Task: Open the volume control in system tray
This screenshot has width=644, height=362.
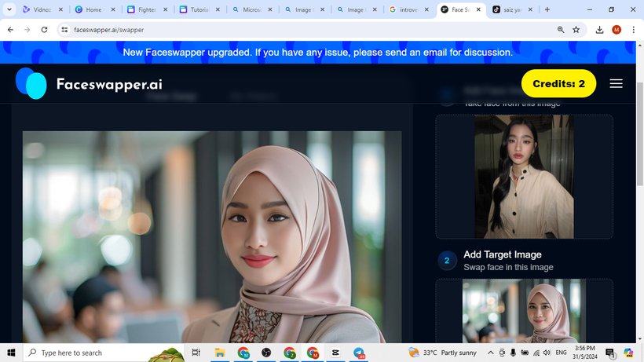Action: [x=547, y=353]
